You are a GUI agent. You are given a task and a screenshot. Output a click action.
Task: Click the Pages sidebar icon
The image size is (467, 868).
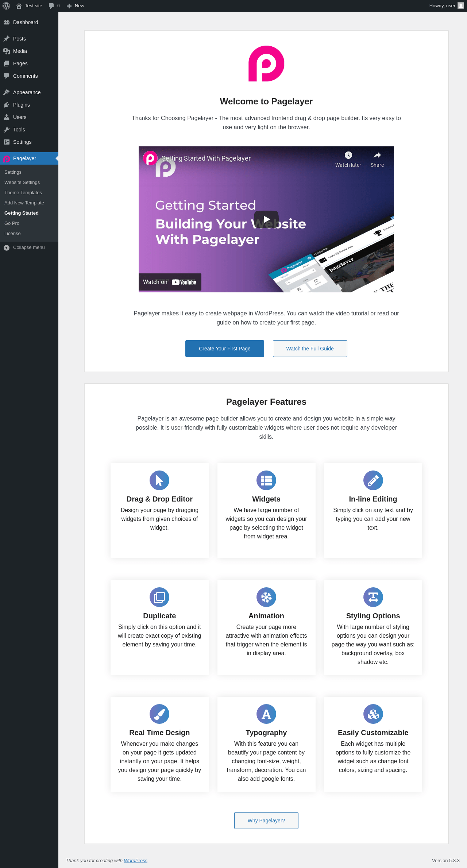(x=7, y=64)
